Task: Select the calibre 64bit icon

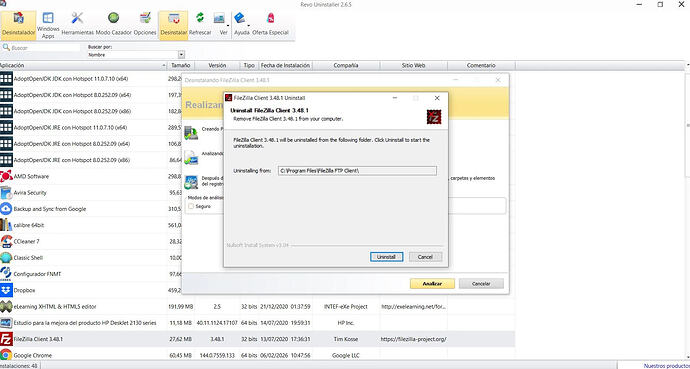Action: pyautogui.click(x=6, y=225)
